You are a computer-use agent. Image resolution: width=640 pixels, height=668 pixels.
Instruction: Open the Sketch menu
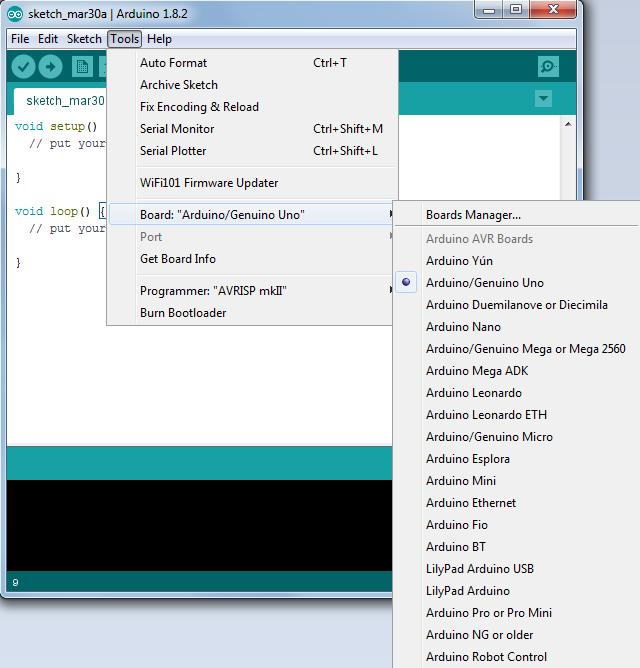click(84, 39)
